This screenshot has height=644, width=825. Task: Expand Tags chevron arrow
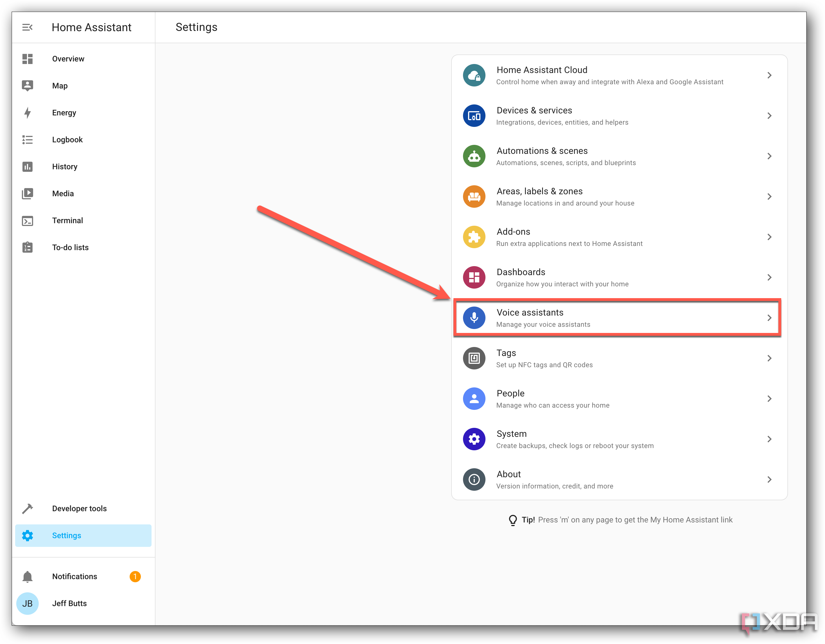(769, 359)
